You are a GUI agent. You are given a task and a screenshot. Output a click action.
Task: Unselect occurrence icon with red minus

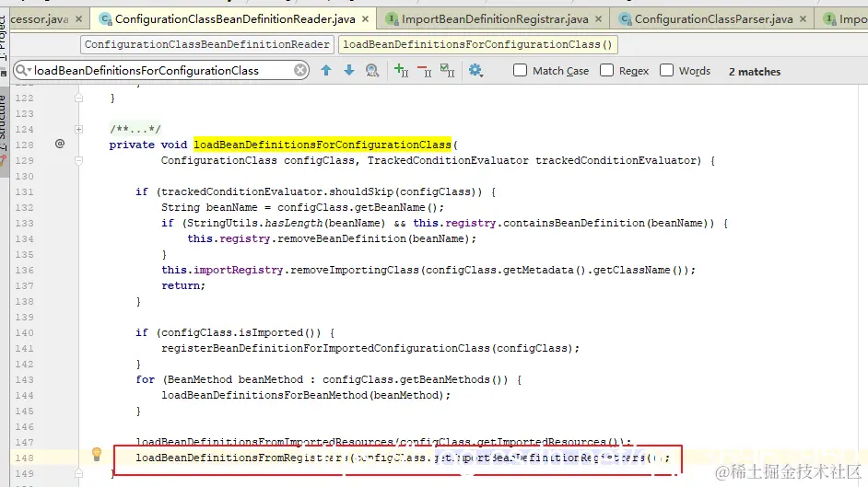(x=425, y=71)
